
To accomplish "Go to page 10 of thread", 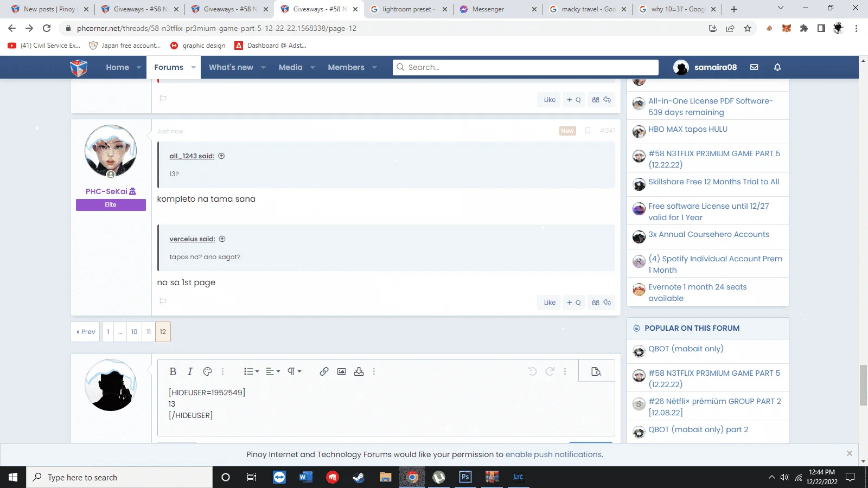I will [134, 332].
